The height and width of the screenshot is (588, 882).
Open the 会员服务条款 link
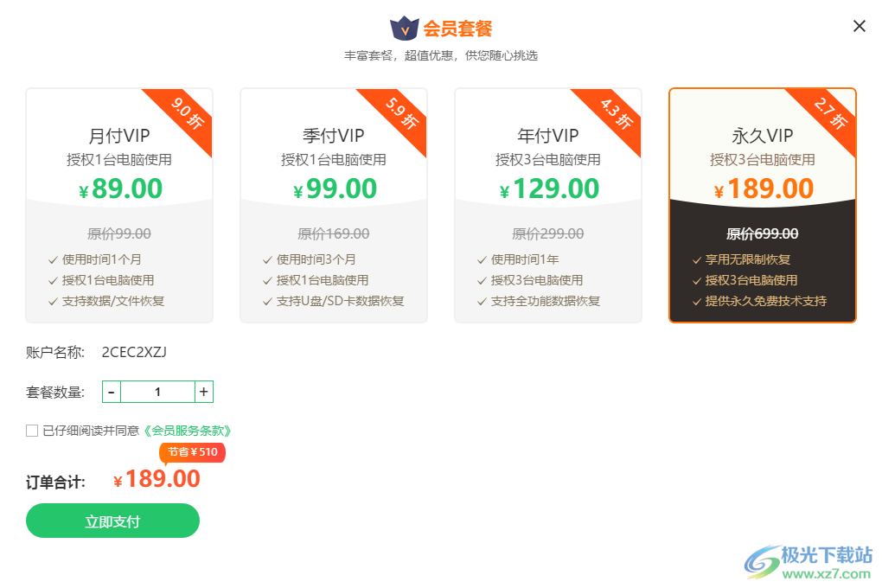[x=188, y=431]
